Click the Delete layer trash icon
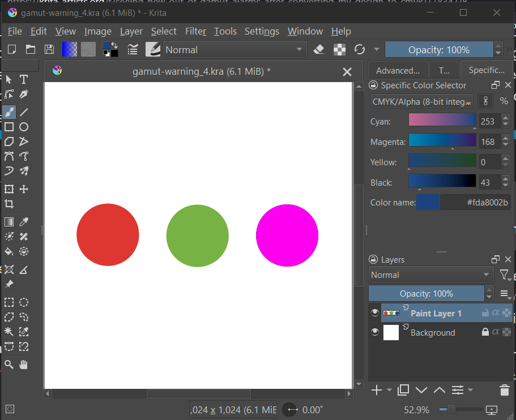Viewport: 516px width, 420px height. coord(504,390)
